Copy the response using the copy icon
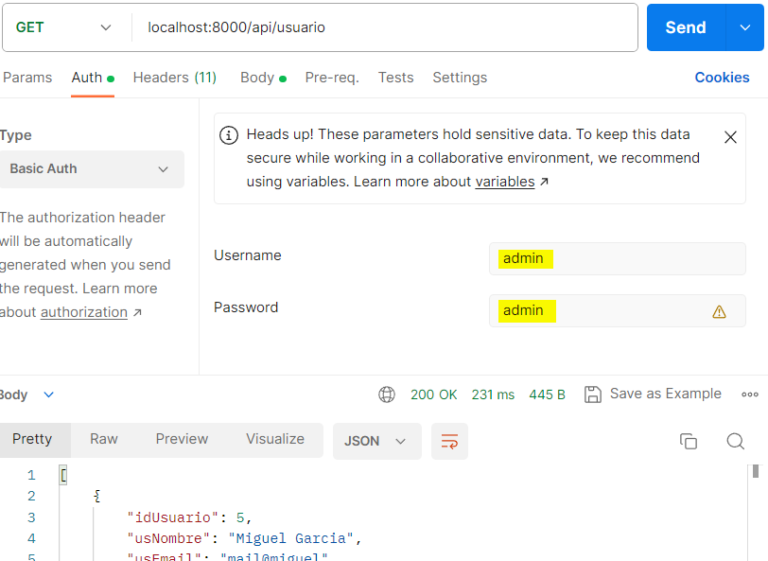This screenshot has height=561, width=768. 688,441
